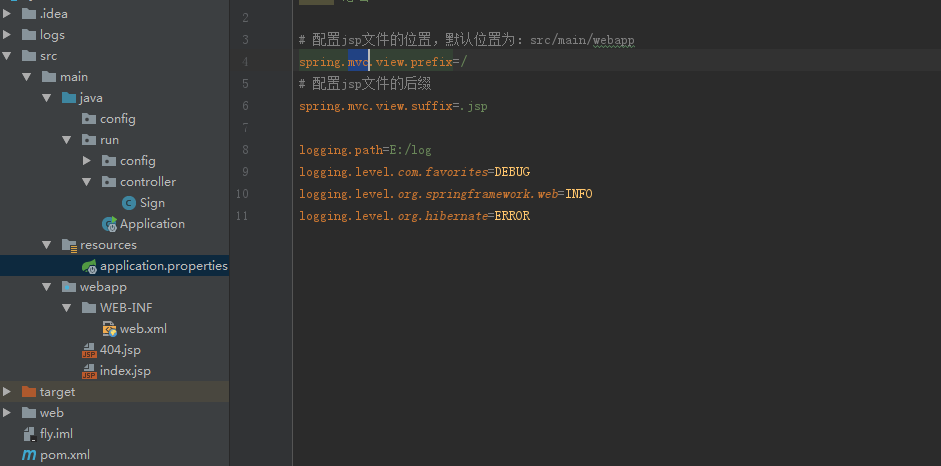Click the application.properties Spring leaf icon
This screenshot has height=466, width=941.
(89, 266)
